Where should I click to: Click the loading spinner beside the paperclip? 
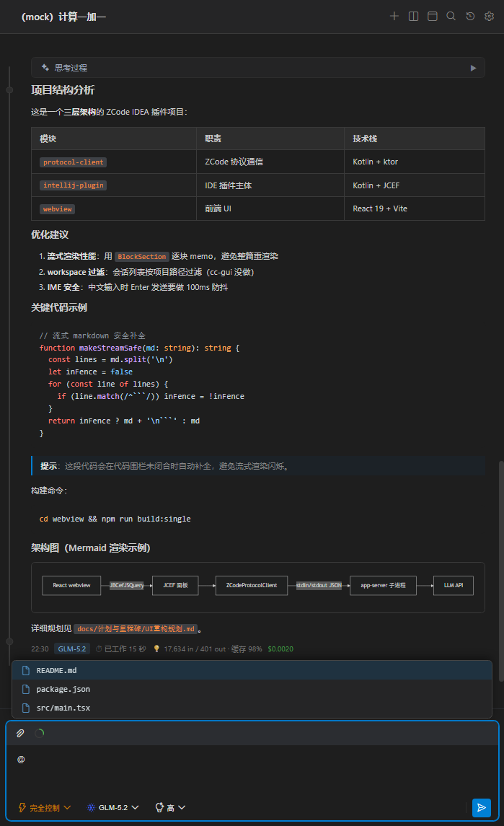point(40,733)
